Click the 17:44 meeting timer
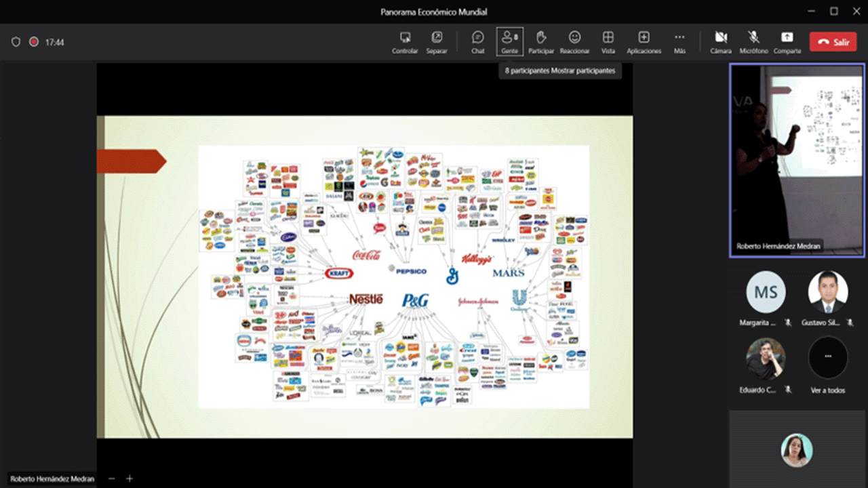This screenshot has width=868, height=488. point(55,42)
